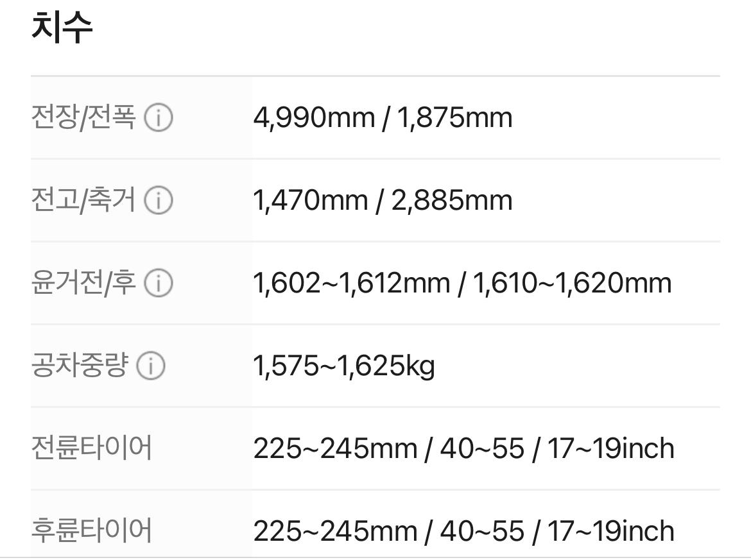Select the tire size value in 전륜타이어 row
This screenshot has width=751, height=560.
pyautogui.click(x=463, y=448)
